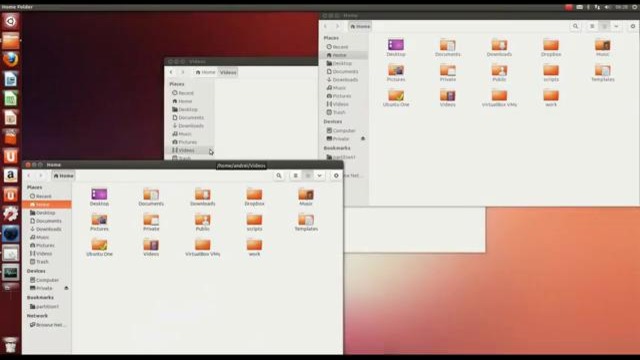This screenshot has height=360, width=640.
Task: Open Videos folder in front Home window
Action: [151, 247]
